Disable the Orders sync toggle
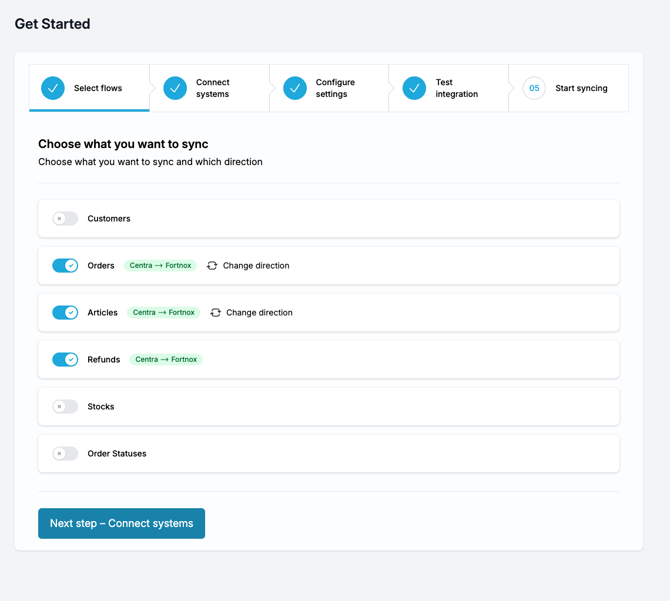Viewport: 670px width, 601px height. pyautogui.click(x=65, y=266)
